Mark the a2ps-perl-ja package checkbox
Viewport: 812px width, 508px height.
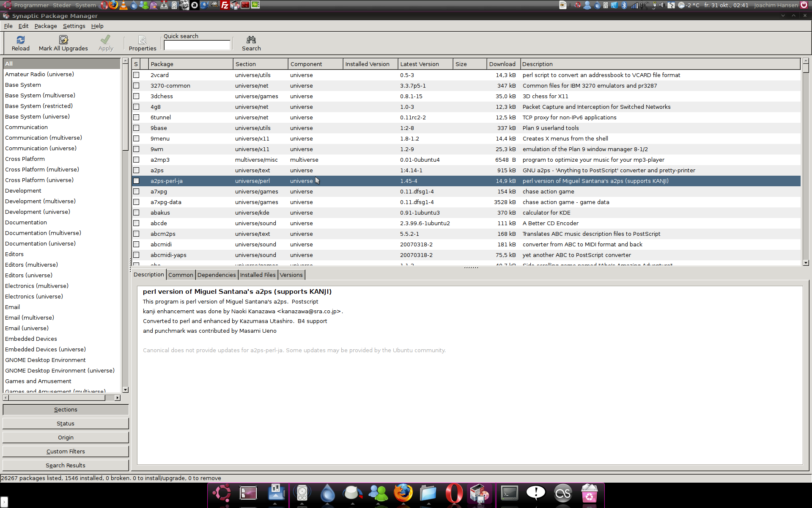(136, 181)
